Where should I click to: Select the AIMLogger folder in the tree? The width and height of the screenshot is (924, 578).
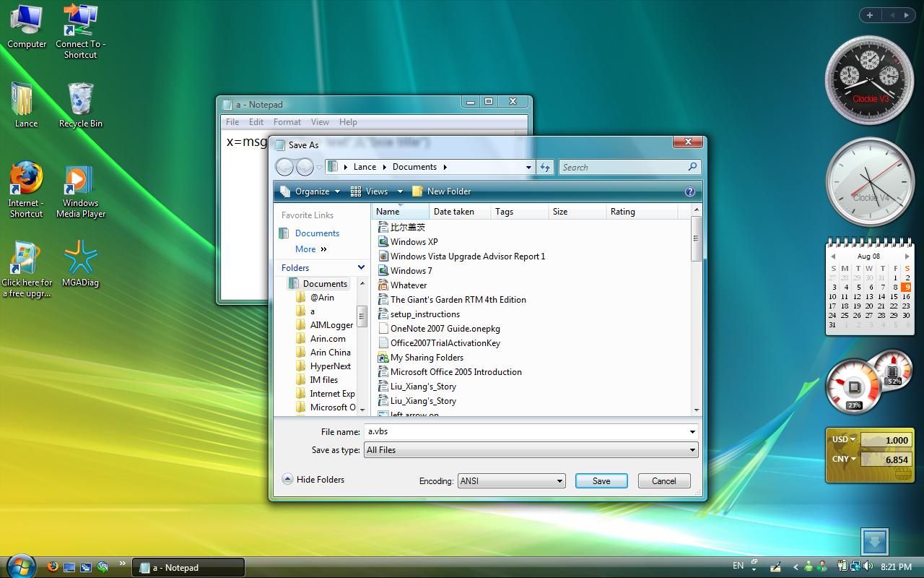click(x=331, y=324)
